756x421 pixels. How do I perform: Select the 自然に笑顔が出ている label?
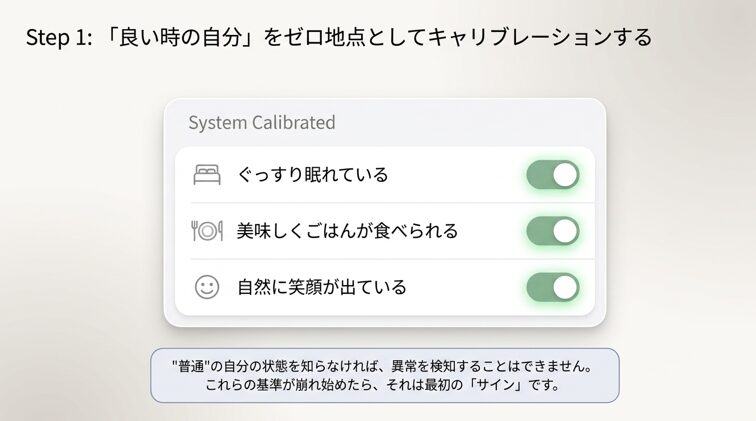click(x=322, y=287)
